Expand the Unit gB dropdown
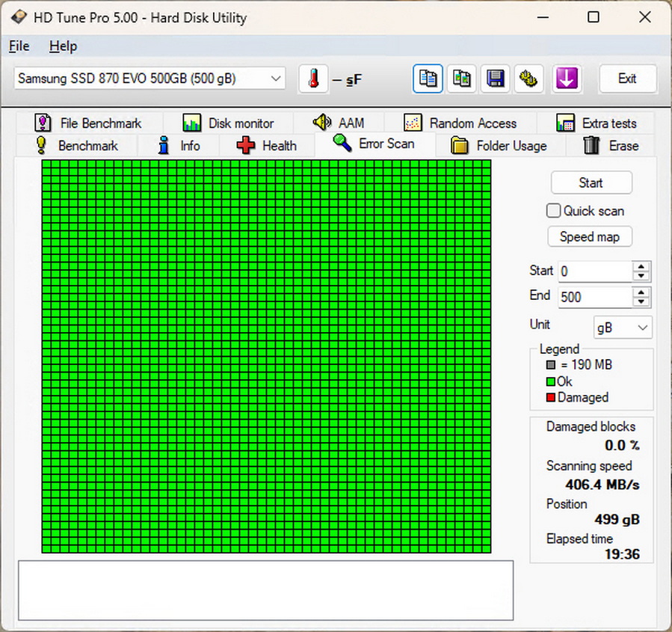 pos(623,328)
